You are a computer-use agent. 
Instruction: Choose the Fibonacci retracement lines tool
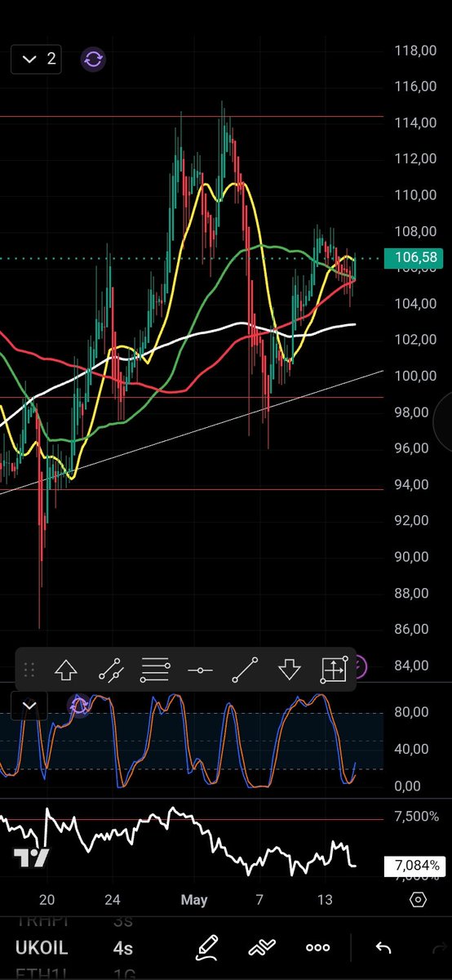[x=155, y=670]
